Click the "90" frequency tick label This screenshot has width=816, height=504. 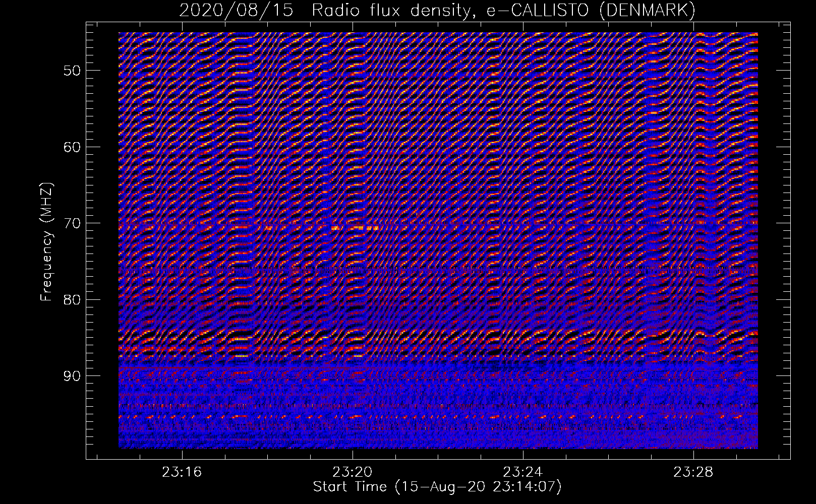73,375
